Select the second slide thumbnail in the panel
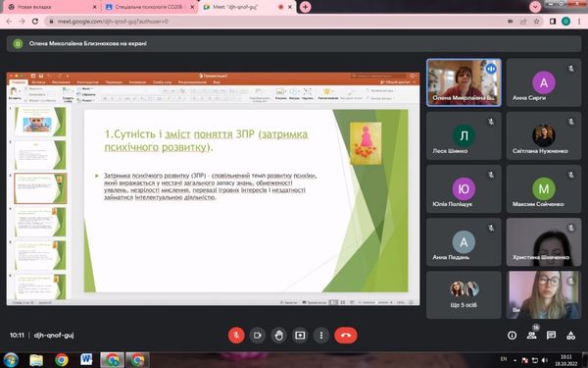The width and height of the screenshot is (588, 368). [x=40, y=155]
